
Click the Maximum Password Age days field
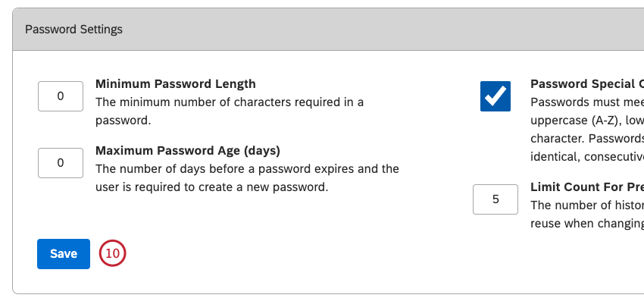(x=61, y=163)
